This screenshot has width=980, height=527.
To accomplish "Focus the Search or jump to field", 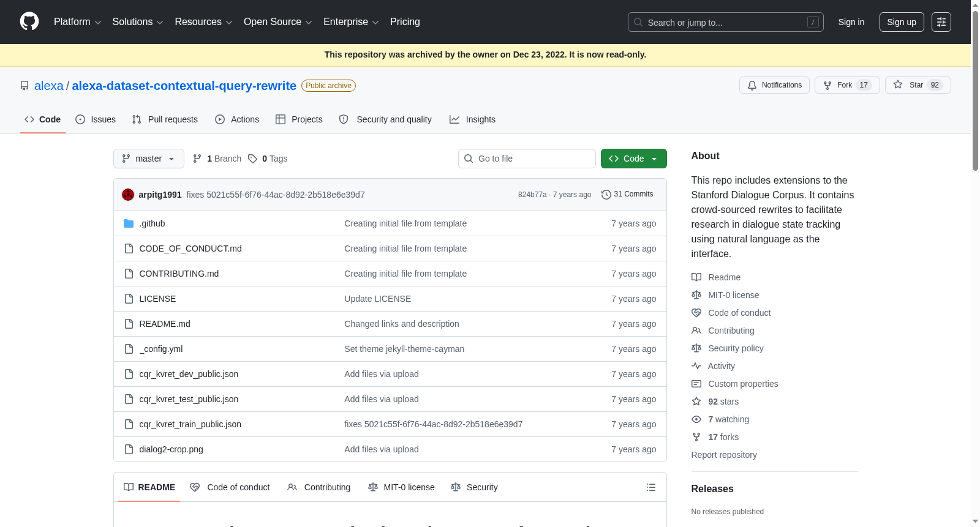I will click(x=726, y=22).
